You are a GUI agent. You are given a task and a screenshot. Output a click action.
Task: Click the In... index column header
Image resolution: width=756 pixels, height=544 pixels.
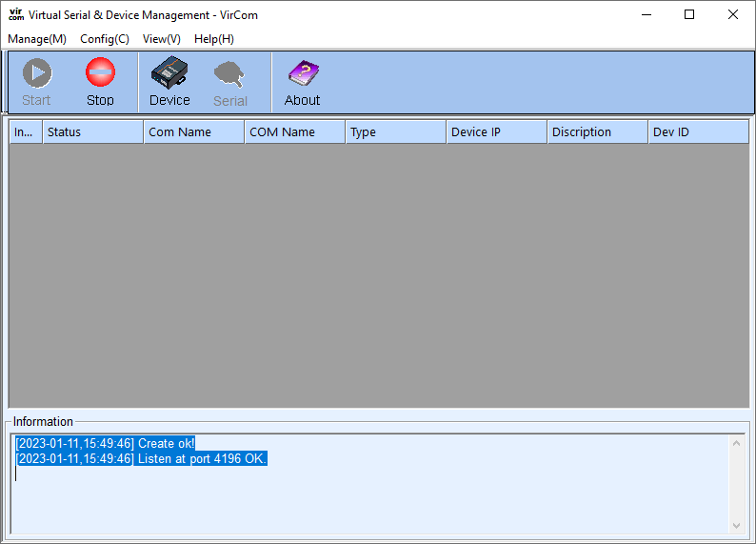pos(26,132)
